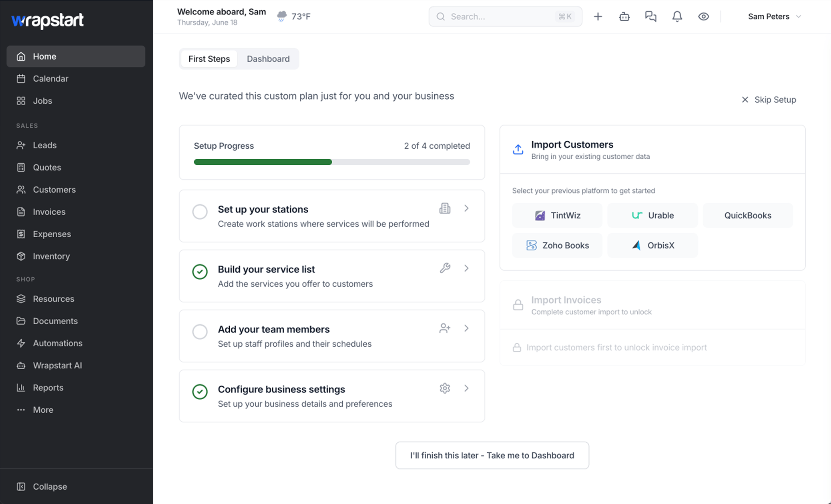The width and height of the screenshot is (831, 504).
Task: Click the More ellipsis icon
Action: (x=21, y=410)
